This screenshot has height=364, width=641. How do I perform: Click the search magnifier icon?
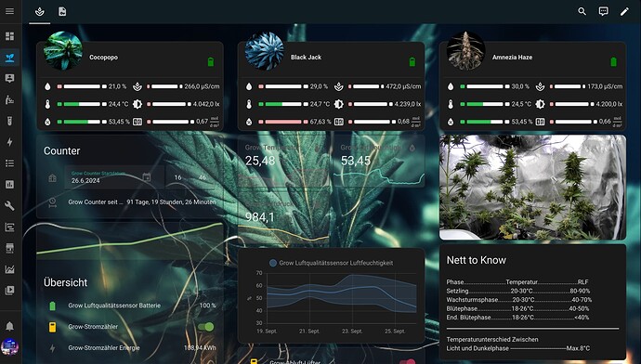[x=582, y=11]
